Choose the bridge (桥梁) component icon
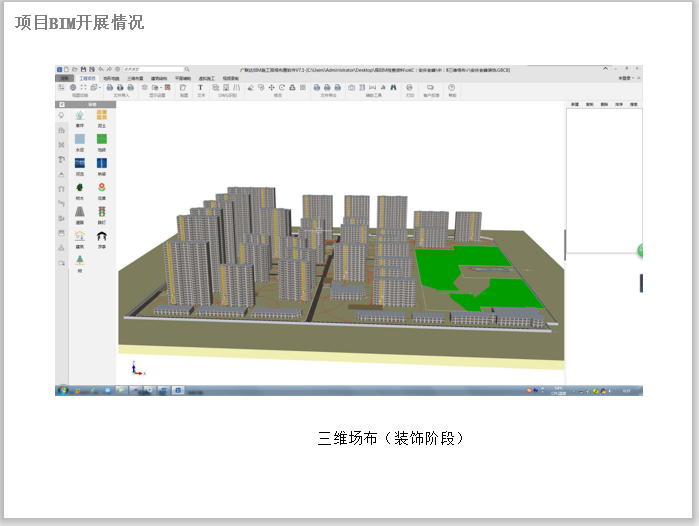Viewport: 699px width, 526px height. click(x=101, y=163)
